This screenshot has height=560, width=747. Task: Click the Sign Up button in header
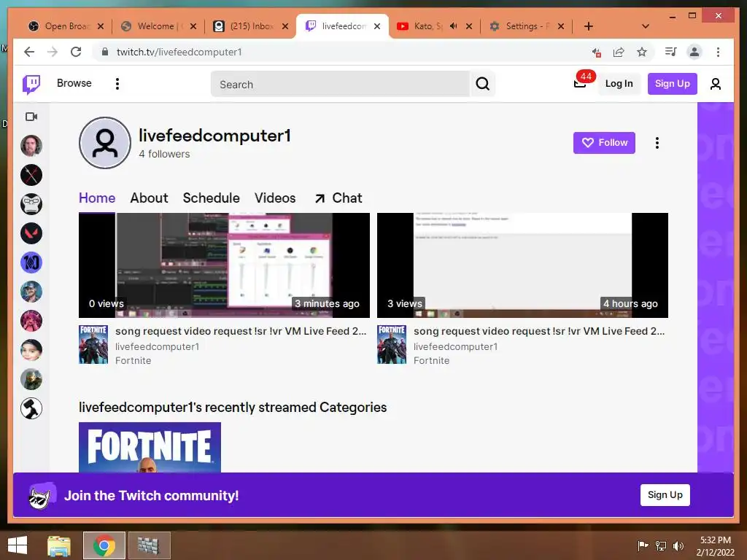point(672,84)
